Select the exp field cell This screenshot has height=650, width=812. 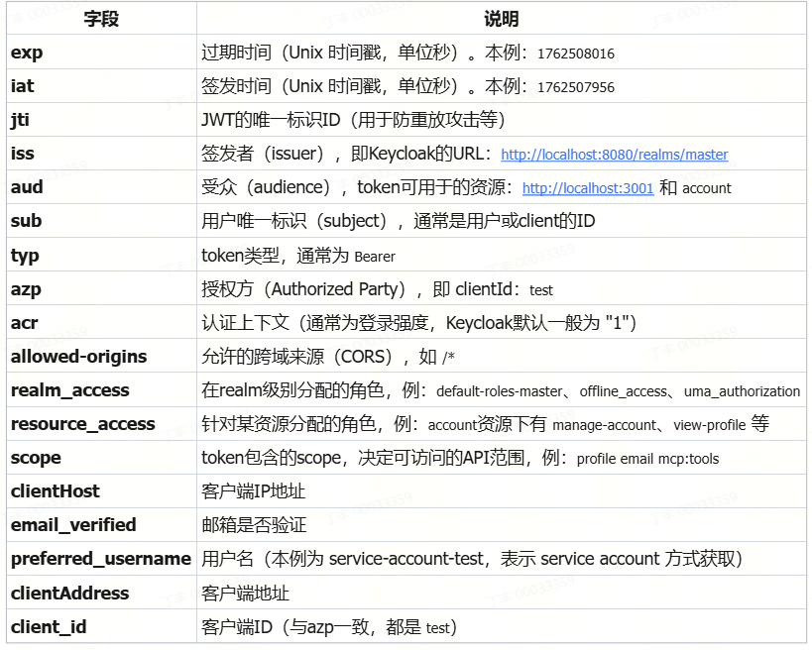27,53
